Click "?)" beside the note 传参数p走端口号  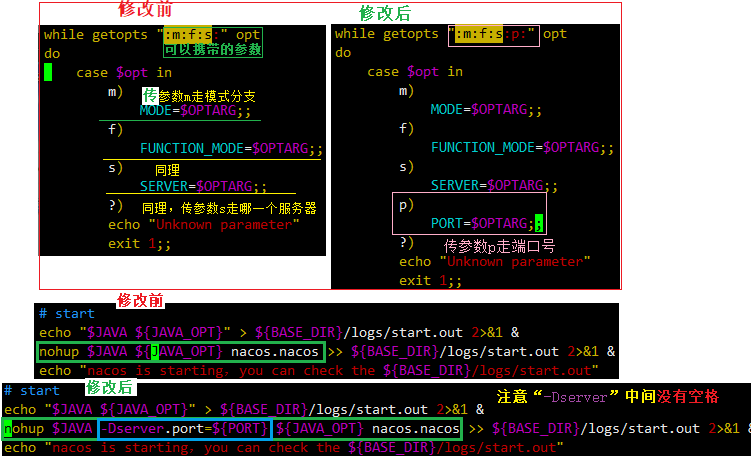click(407, 242)
